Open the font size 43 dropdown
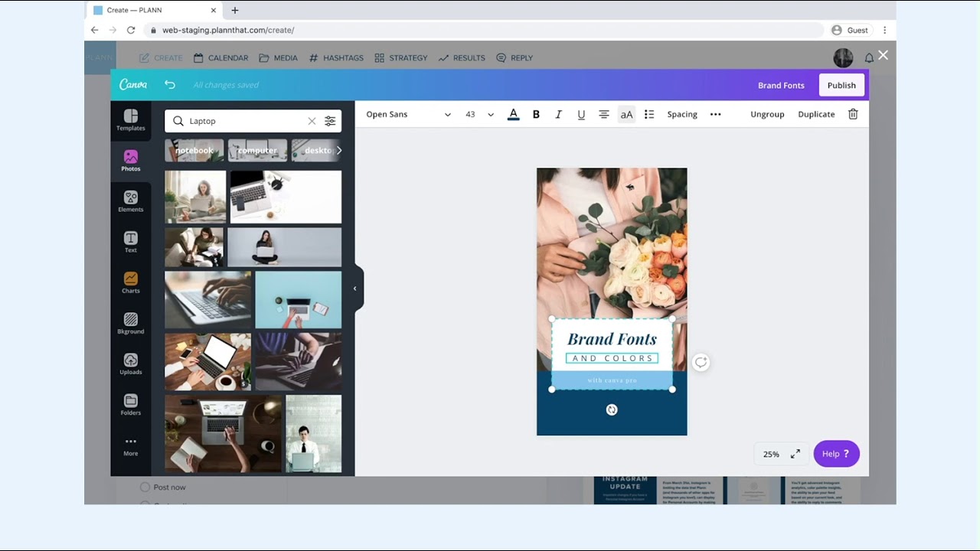Viewport: 980px width, 551px height. 479,114
